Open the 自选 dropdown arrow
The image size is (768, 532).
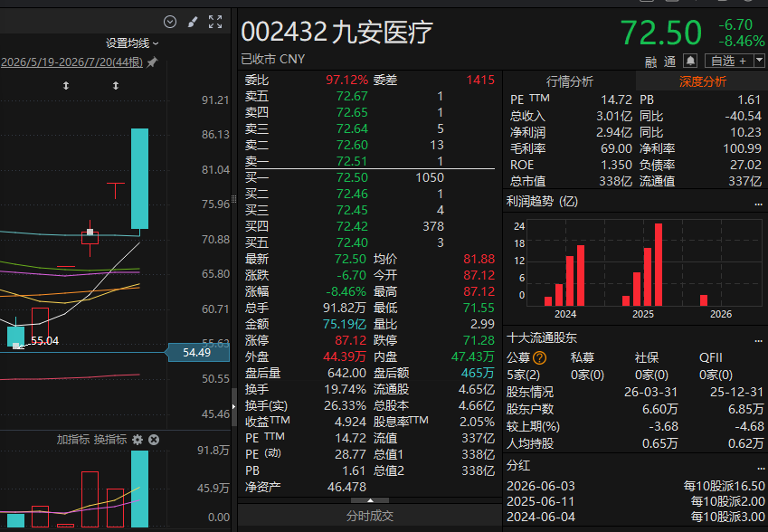point(759,61)
